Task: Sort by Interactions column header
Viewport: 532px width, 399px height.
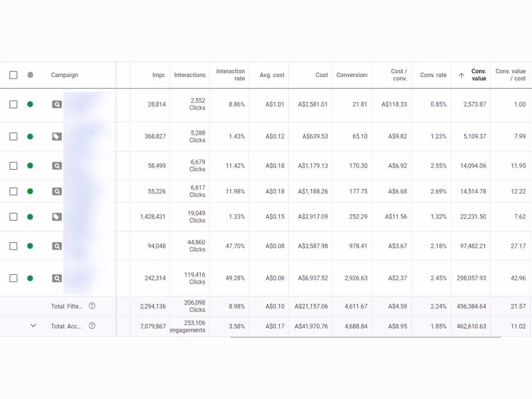Action: point(190,75)
